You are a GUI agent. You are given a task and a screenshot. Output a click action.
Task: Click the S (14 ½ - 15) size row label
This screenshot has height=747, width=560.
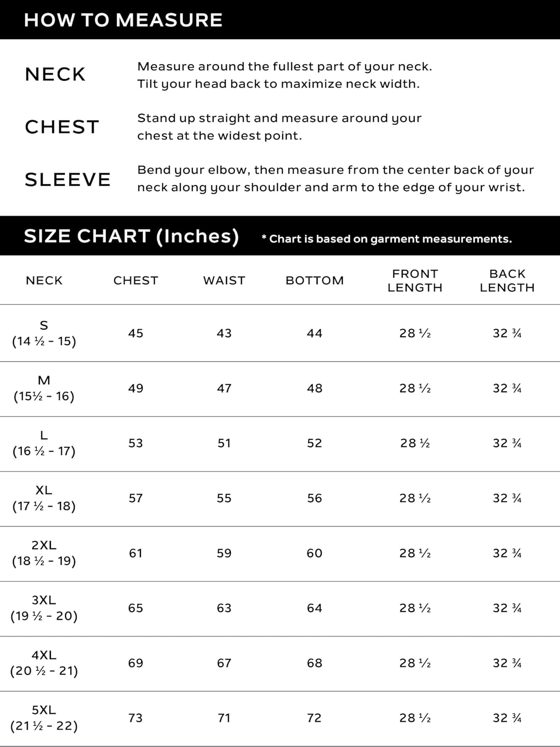pyautogui.click(x=44, y=333)
